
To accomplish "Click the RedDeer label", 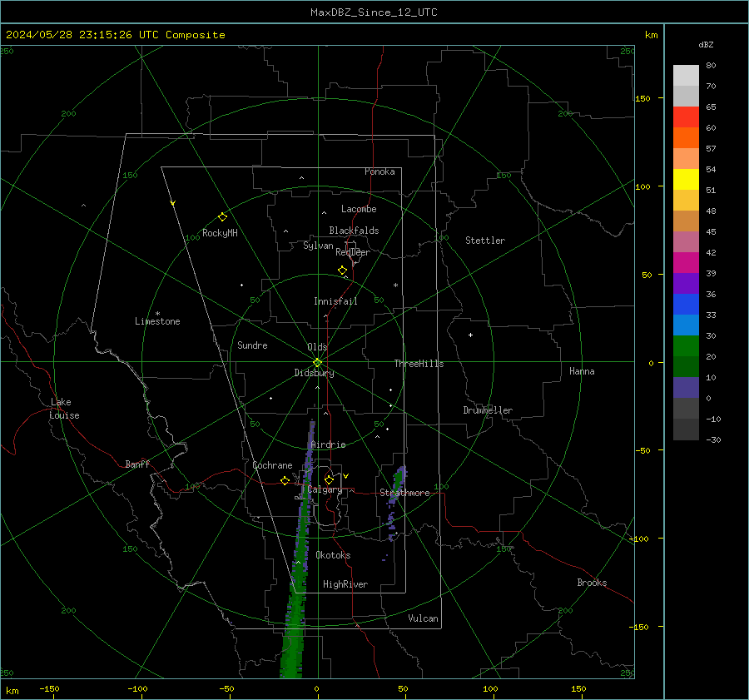I will (353, 252).
